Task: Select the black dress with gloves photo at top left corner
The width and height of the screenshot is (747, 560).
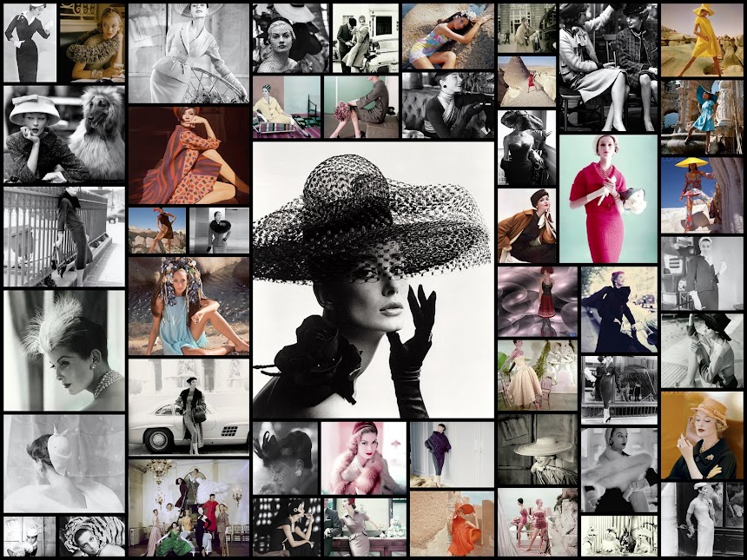Action: [x=30, y=43]
